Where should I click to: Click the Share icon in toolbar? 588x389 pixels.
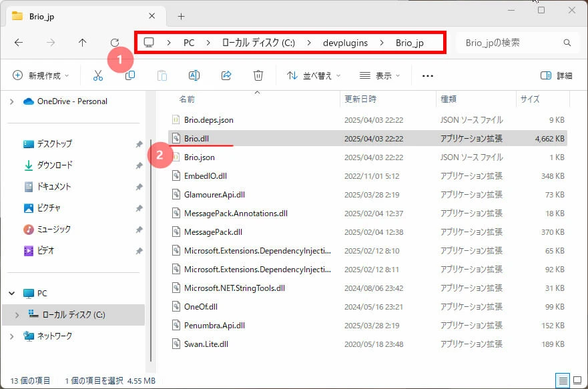[x=226, y=75]
